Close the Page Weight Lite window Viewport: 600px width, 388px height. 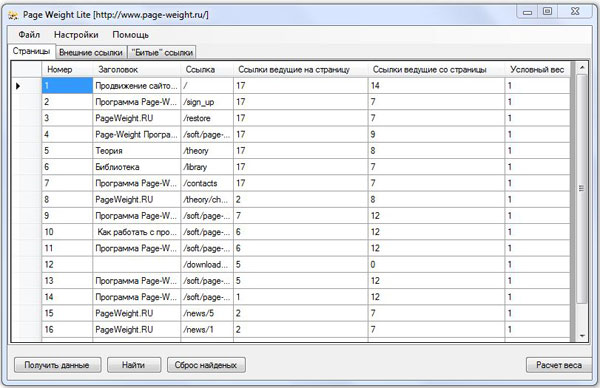[575, 12]
